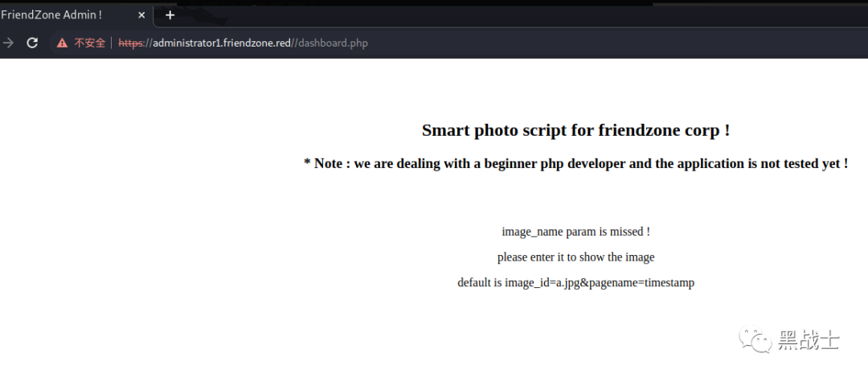868x378 pixels.
Task: Click the forward navigation arrow
Action: point(8,43)
